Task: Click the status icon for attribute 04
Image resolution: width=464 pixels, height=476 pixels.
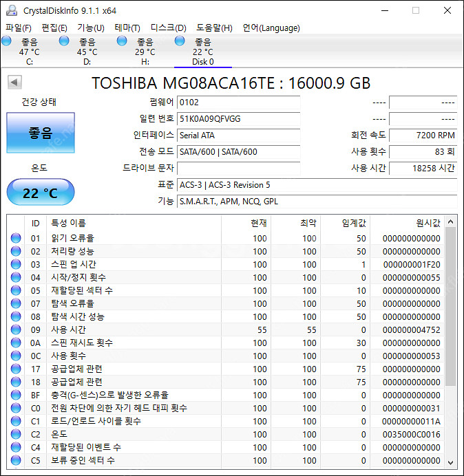Action: coord(16,277)
